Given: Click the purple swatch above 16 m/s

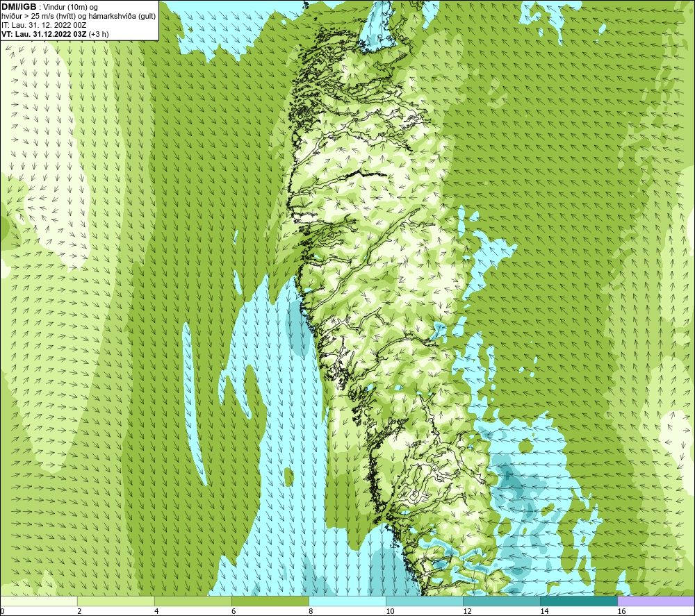Looking at the screenshot, I should tap(656, 601).
